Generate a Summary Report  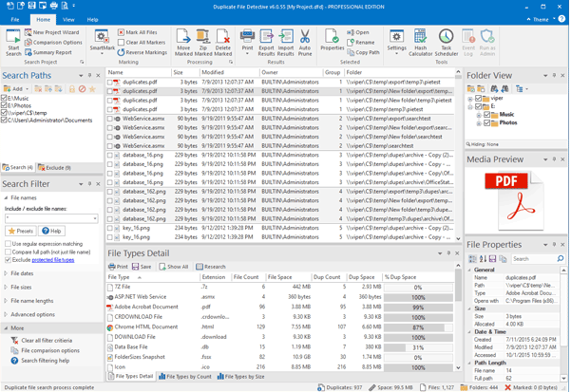[48, 52]
